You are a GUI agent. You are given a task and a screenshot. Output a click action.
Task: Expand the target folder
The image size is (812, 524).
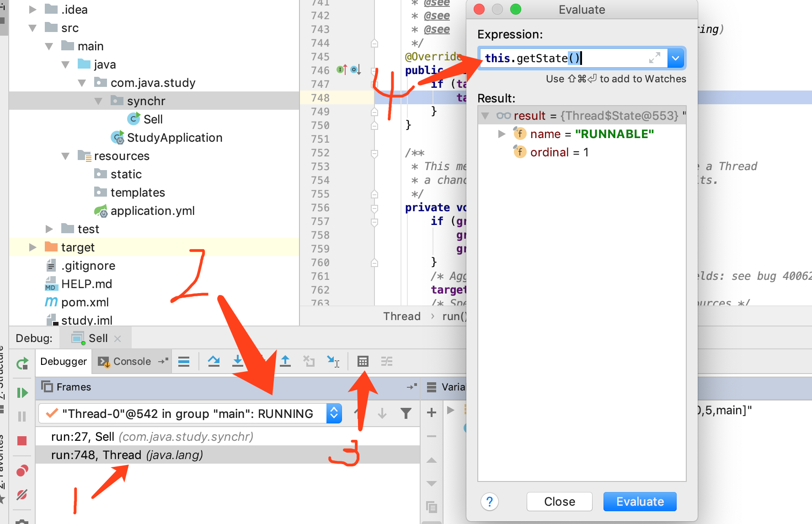32,247
